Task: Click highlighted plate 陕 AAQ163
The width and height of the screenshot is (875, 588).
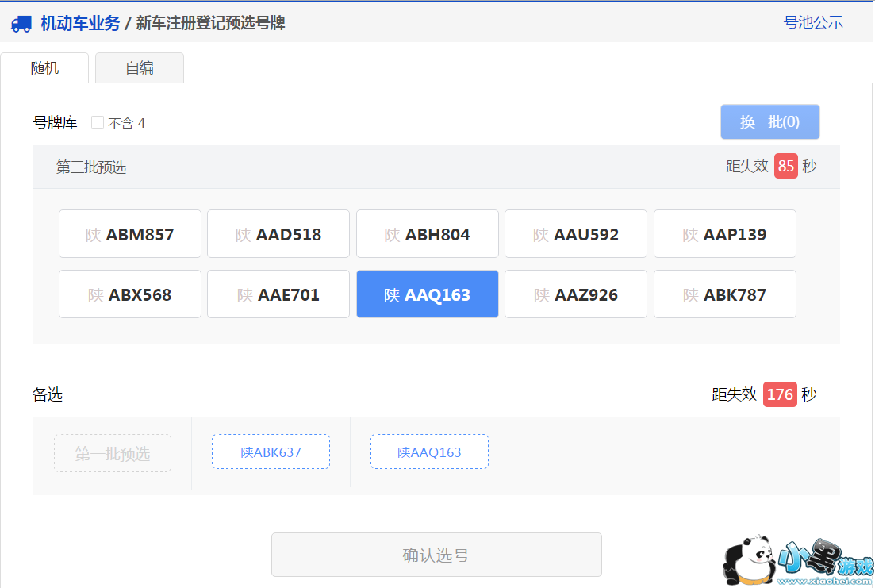Action: (428, 294)
